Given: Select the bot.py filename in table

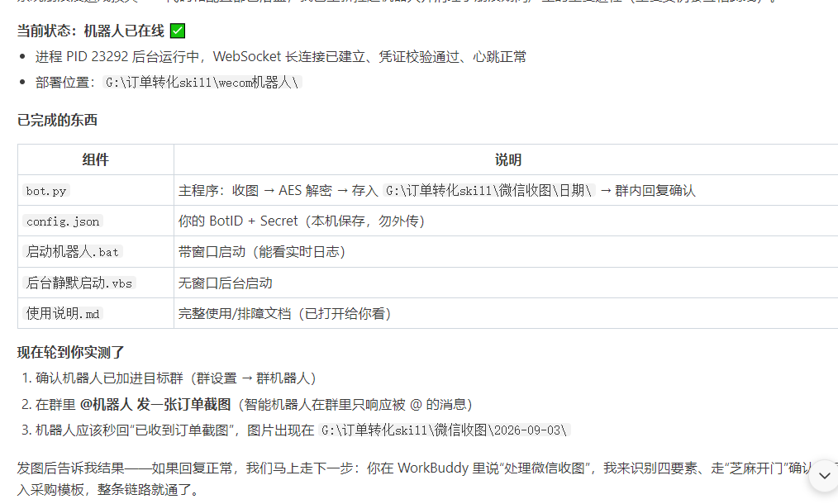Looking at the screenshot, I should coord(46,191).
